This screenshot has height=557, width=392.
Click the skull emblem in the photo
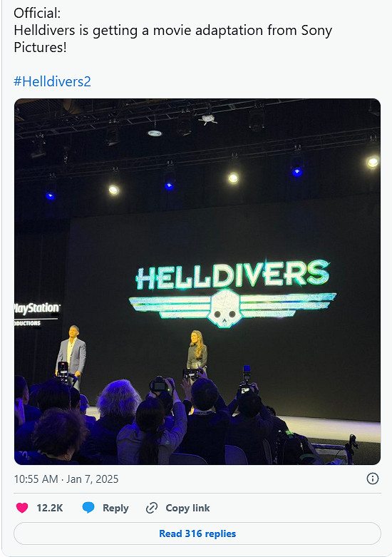tap(223, 309)
